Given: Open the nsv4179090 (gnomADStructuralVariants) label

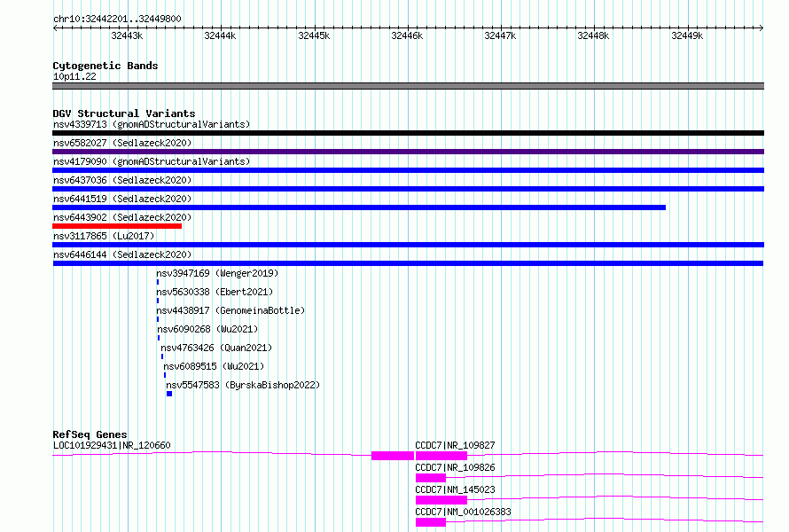Looking at the screenshot, I should (152, 161).
